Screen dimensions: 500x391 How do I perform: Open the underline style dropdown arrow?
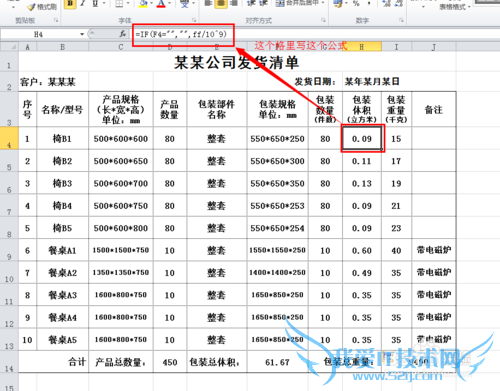104,3
